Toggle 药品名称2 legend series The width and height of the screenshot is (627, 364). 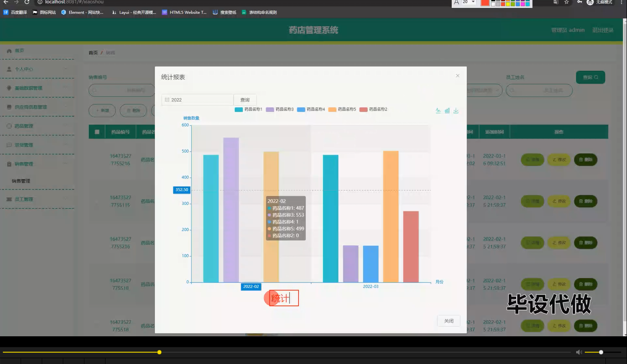(x=373, y=110)
